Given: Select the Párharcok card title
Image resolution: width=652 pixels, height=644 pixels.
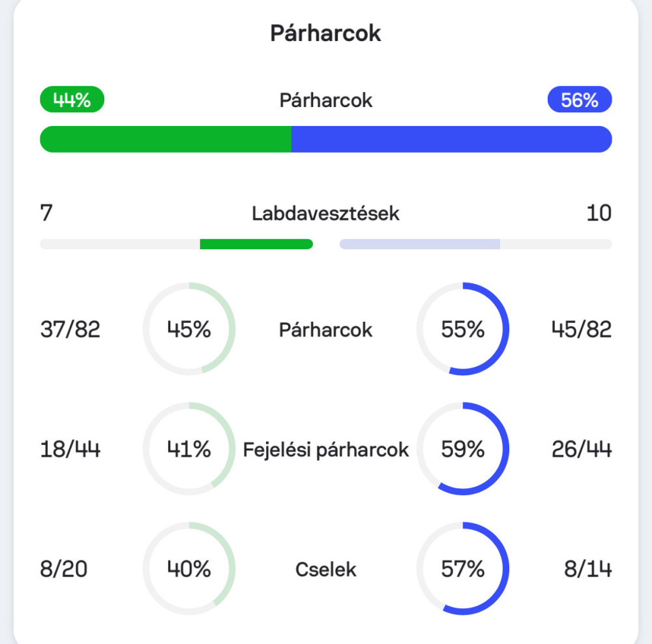Looking at the screenshot, I should pos(325,33).
